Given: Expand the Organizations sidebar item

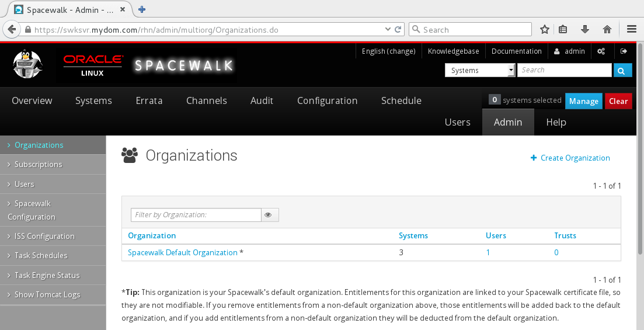Looking at the screenshot, I should pos(53,145).
